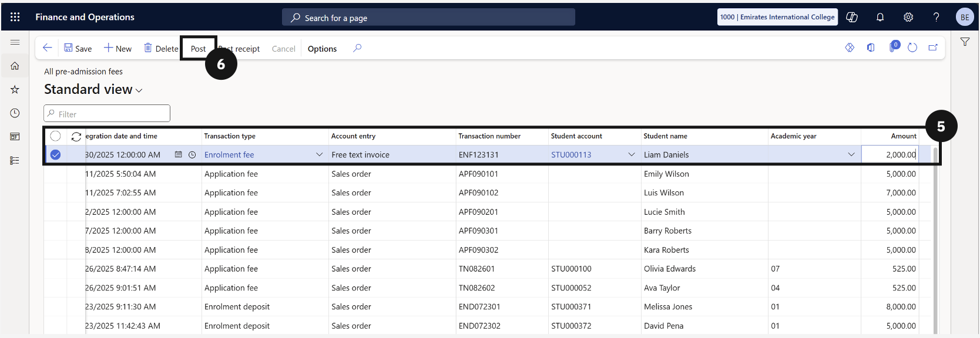The image size is (980, 338).
Task: Open the notifications bell
Action: click(x=880, y=17)
